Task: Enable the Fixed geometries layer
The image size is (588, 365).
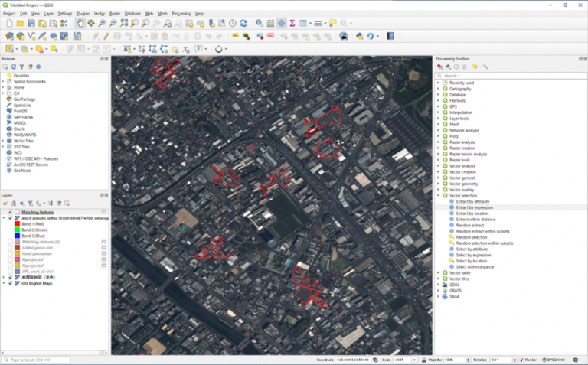Action: point(11,254)
